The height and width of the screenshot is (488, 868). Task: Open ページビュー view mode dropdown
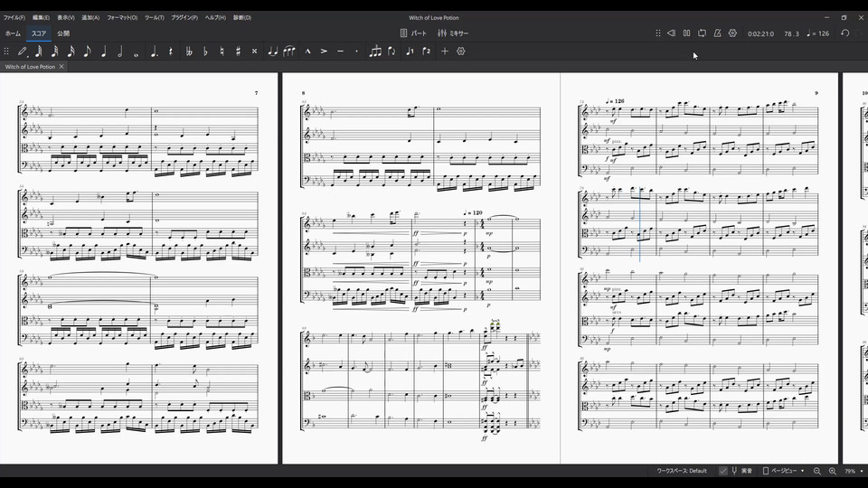tap(783, 471)
